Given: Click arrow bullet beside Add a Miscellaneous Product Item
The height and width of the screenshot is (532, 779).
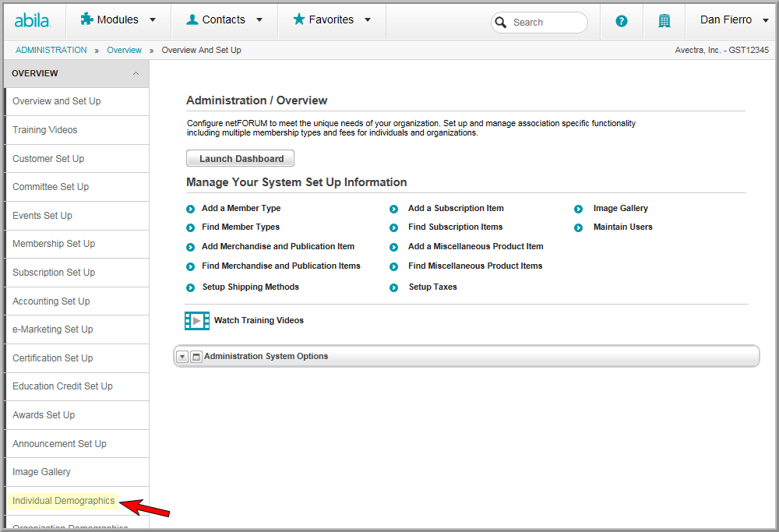Looking at the screenshot, I should [x=393, y=248].
